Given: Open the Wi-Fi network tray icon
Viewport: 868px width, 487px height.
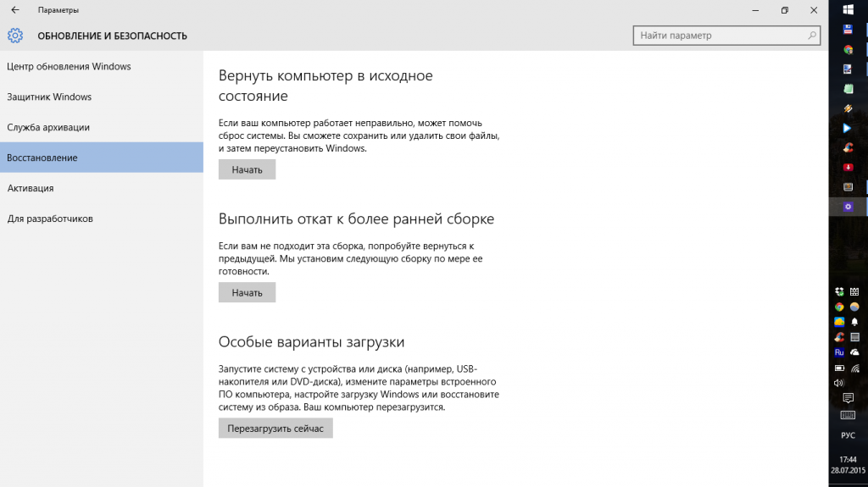Looking at the screenshot, I should [854, 368].
